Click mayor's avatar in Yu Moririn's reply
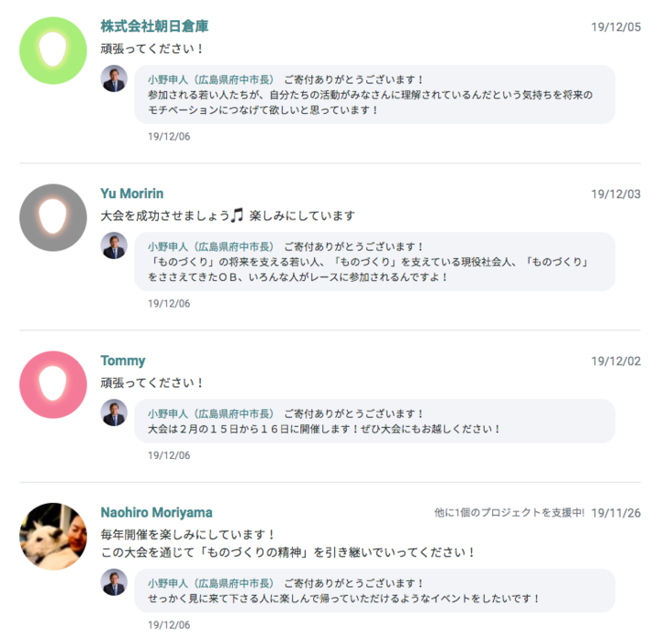 click(x=114, y=246)
